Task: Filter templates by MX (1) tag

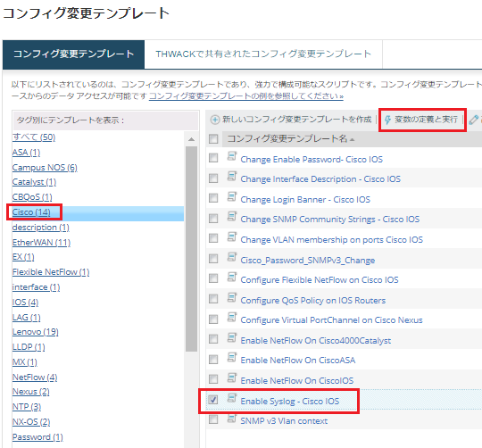Action: click(x=25, y=362)
